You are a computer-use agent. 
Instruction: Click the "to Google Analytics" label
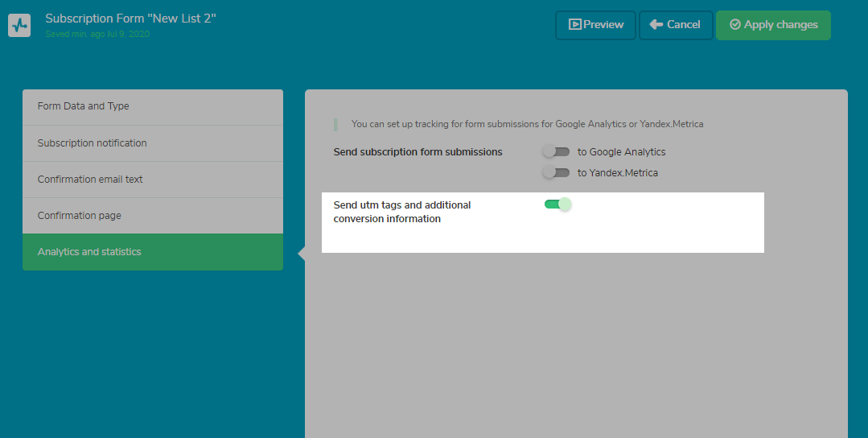pos(621,151)
